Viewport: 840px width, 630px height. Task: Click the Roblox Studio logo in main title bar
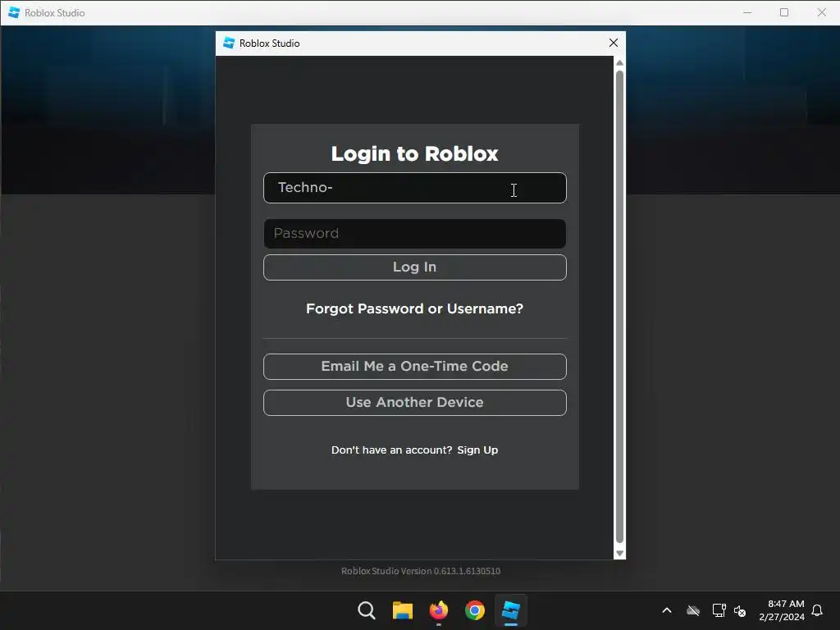point(14,12)
